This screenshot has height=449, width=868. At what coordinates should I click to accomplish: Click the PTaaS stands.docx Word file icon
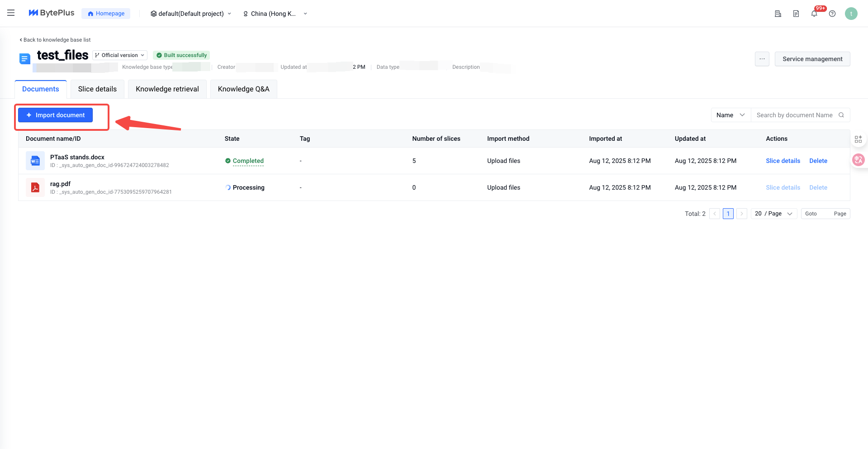pyautogui.click(x=35, y=161)
